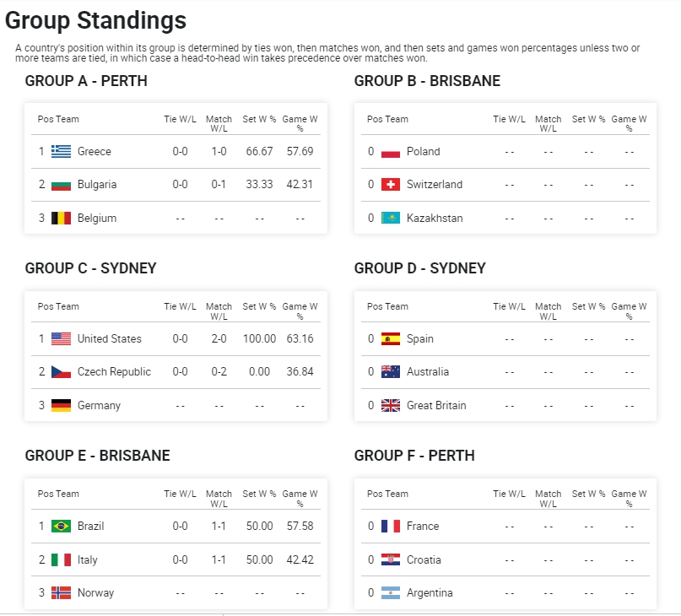The height and width of the screenshot is (616, 681).
Task: Open the Poland team link
Action: coord(423,152)
